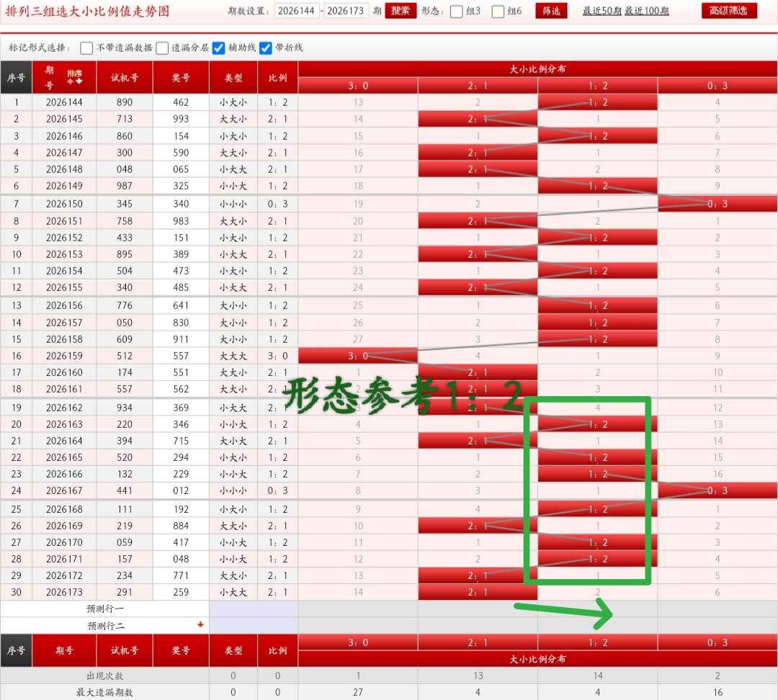Viewport: 778px width, 700px height.
Task: Select period cell 2026173
Action: point(65,592)
